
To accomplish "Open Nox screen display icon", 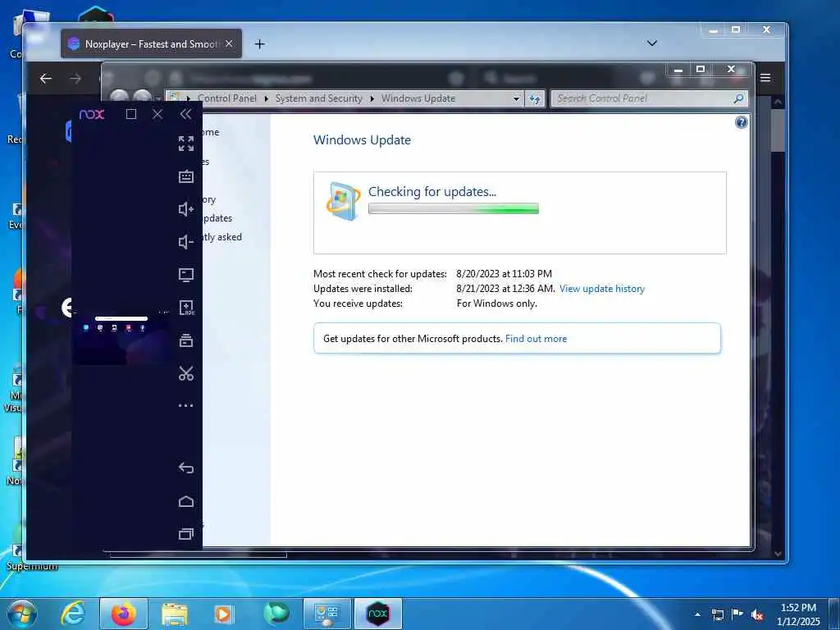I will click(x=186, y=275).
